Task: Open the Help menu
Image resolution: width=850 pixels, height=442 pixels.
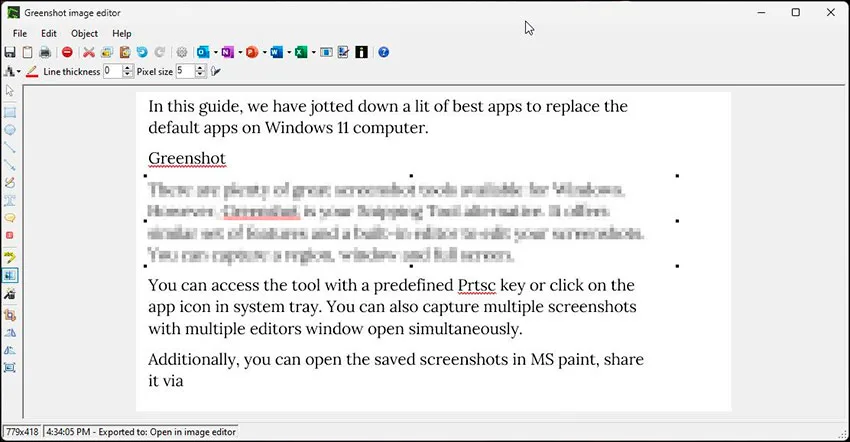Action: tap(122, 33)
